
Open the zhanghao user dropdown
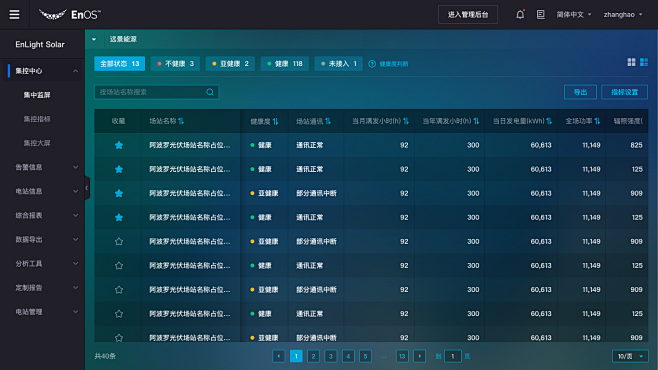coord(623,15)
